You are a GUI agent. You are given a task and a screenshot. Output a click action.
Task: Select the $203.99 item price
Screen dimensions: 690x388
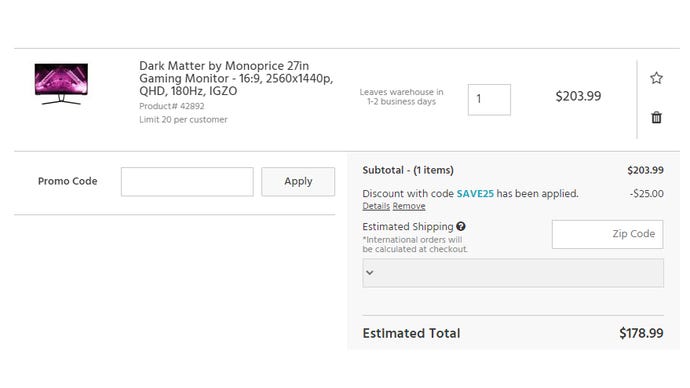578,96
